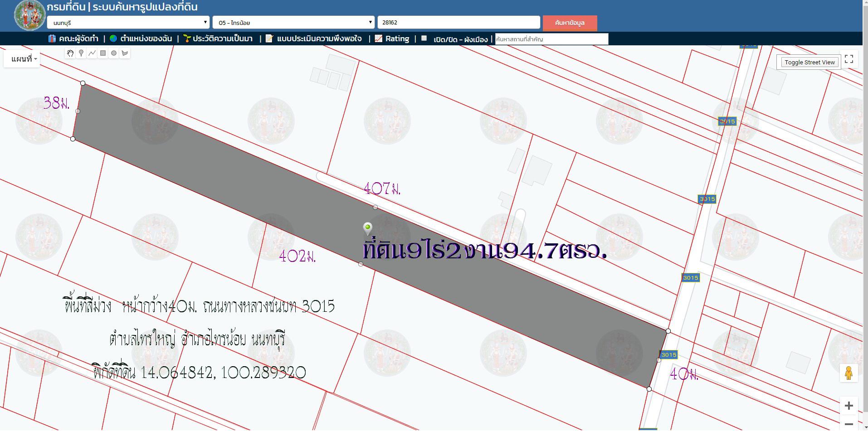Click the Department of Lands emblem logo
The image size is (868, 431).
click(30, 15)
